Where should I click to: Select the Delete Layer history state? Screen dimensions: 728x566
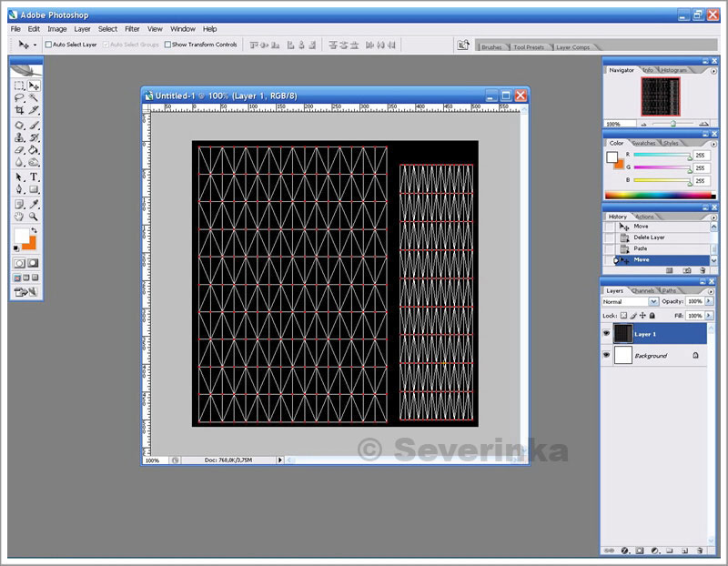click(x=649, y=238)
